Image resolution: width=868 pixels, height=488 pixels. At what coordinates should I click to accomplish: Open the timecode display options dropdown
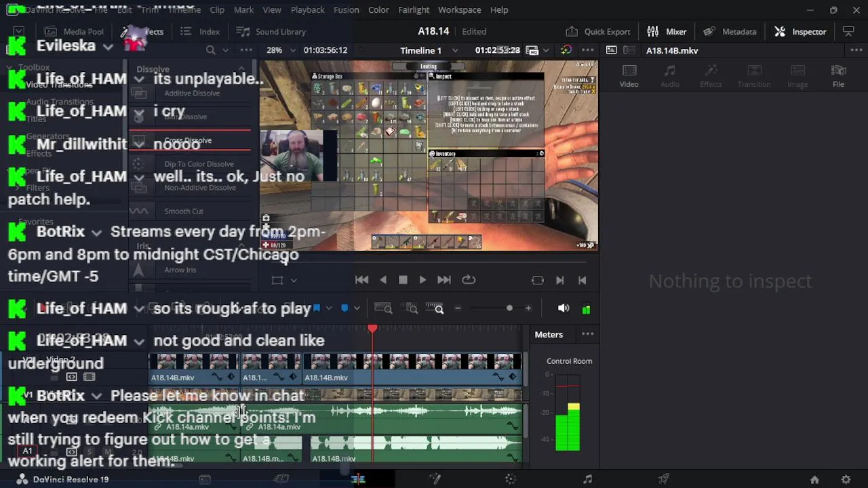(x=546, y=50)
